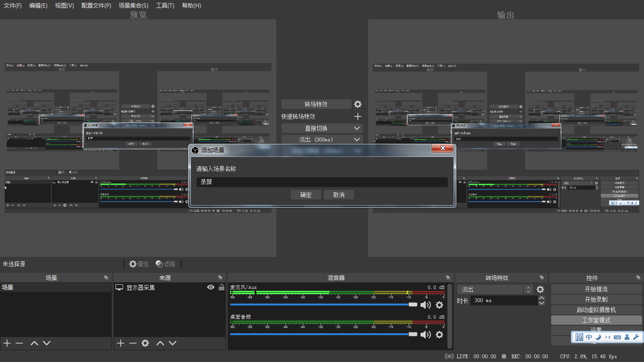644x362 pixels.
Task: Expand the 直接切换 quick transition dropdown
Action: (357, 128)
